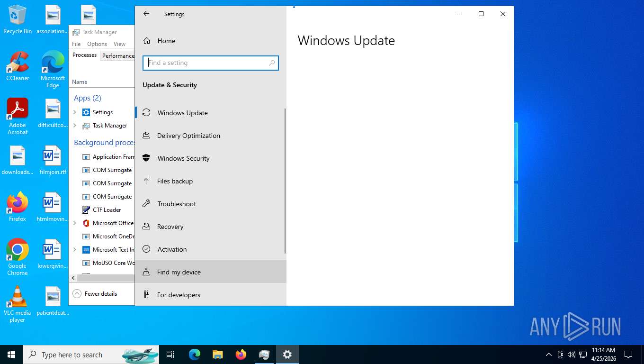
Task: Click the Delivery Optimization icon
Action: point(146,136)
